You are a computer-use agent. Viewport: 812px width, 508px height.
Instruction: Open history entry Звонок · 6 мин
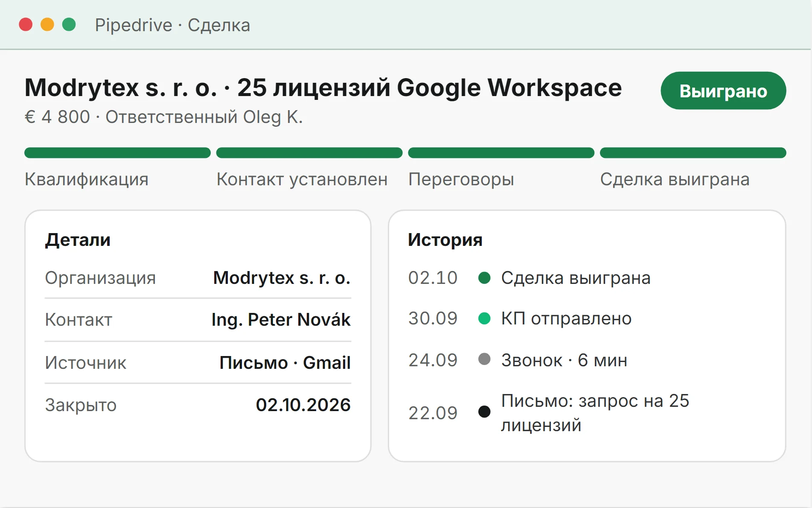[x=564, y=360]
